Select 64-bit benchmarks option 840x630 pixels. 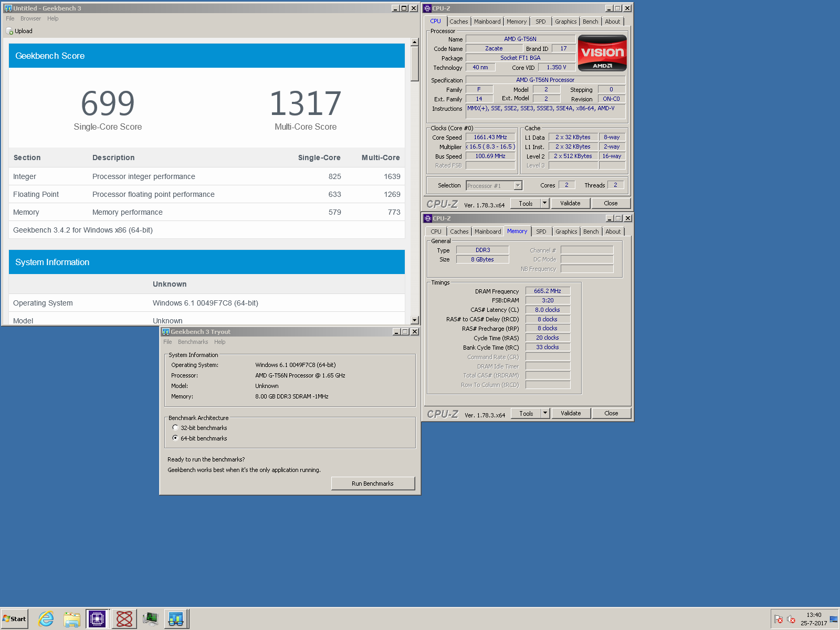point(175,438)
